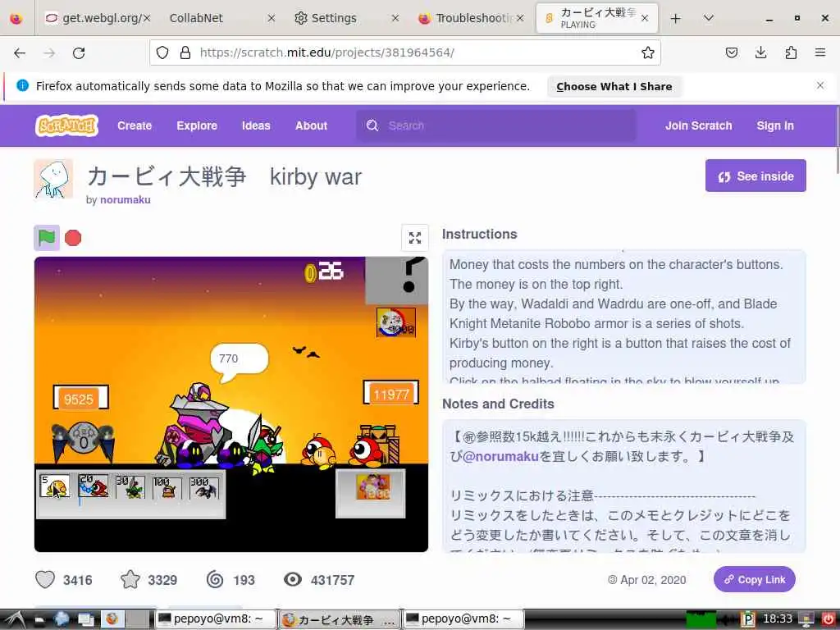Image resolution: width=840 pixels, height=630 pixels.
Task: Click @norumaku mention in notes
Action: [500, 456]
